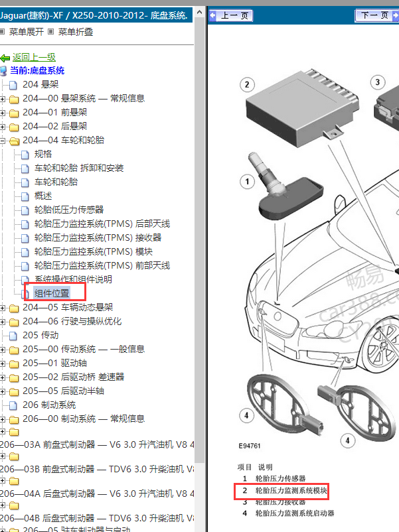Collapse the 204—04 车轮和轮胎 folder
This screenshot has height=532, width=399.
click(x=3, y=141)
